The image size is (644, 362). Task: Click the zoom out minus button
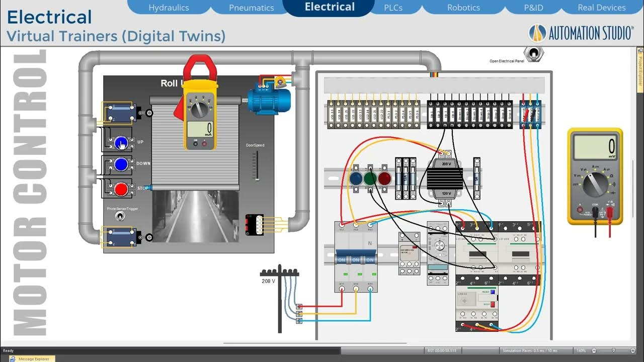(594, 350)
